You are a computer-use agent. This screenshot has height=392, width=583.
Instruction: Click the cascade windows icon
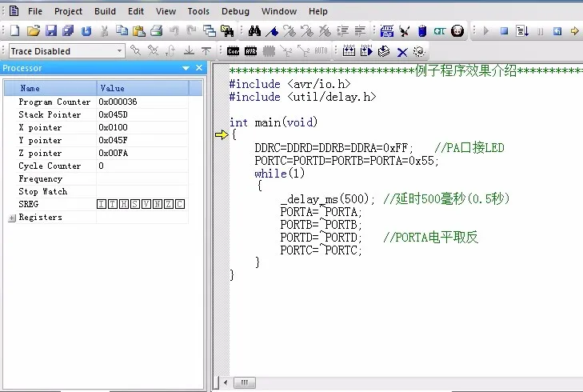210,31
